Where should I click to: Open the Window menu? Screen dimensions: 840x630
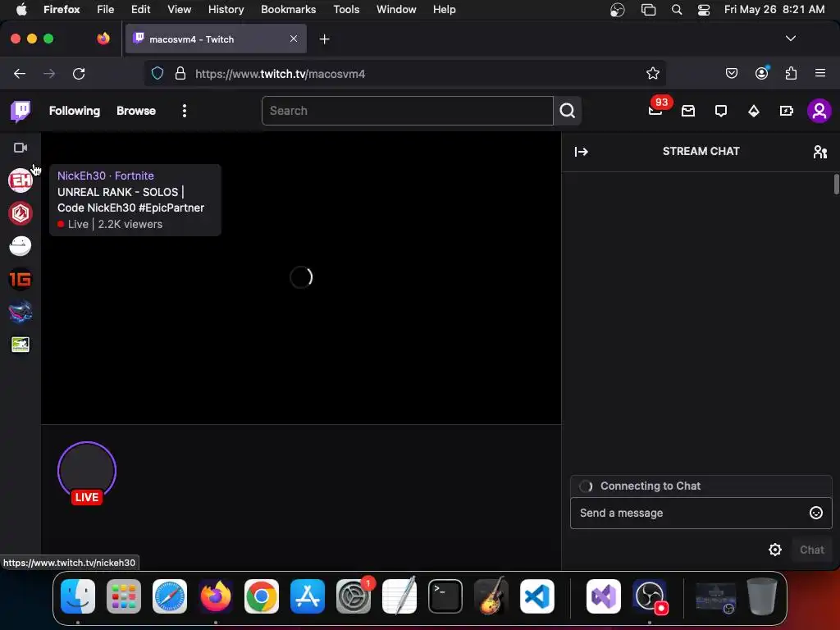tap(396, 10)
